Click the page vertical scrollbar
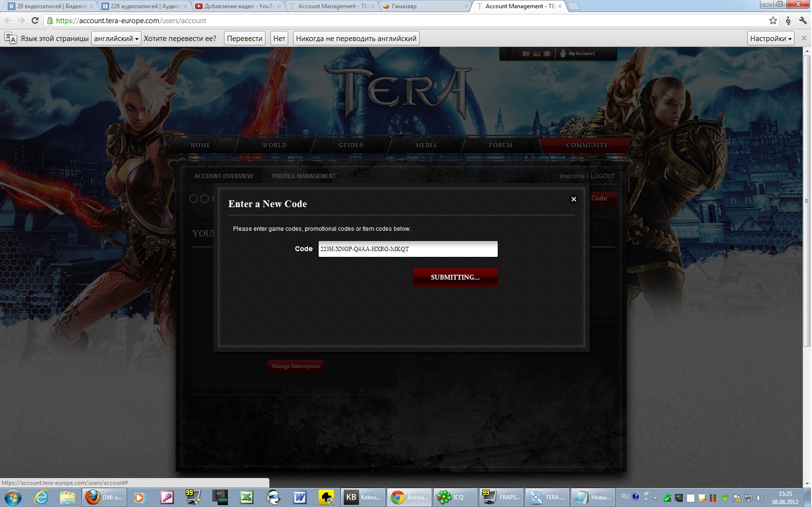This screenshot has width=812, height=507. coord(807,200)
